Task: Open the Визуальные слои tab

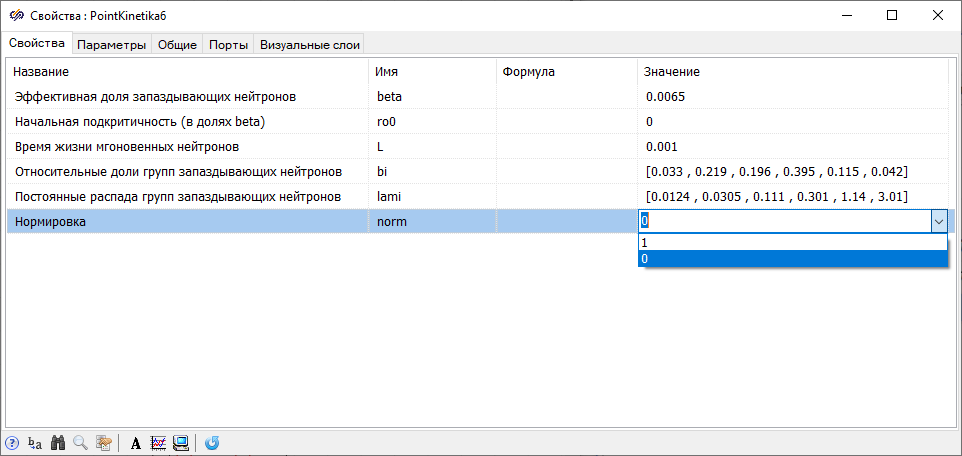Action: pyautogui.click(x=309, y=44)
